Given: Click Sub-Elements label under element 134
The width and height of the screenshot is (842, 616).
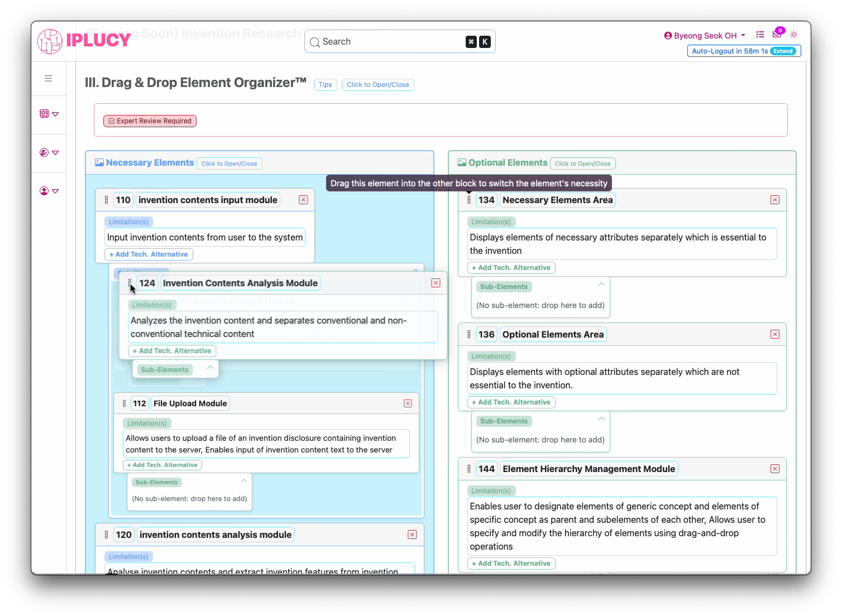Looking at the screenshot, I should pyautogui.click(x=504, y=287).
